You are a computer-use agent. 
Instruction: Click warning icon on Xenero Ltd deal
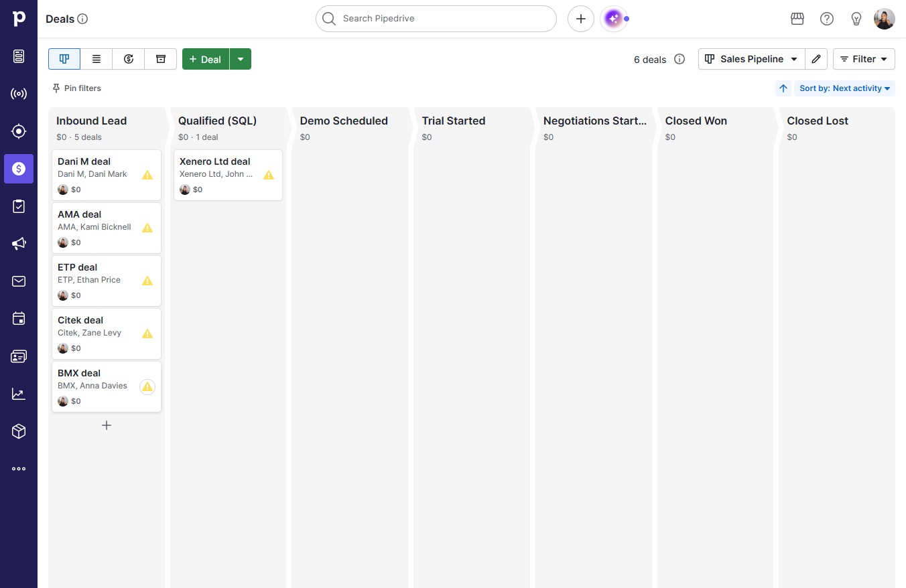(269, 175)
